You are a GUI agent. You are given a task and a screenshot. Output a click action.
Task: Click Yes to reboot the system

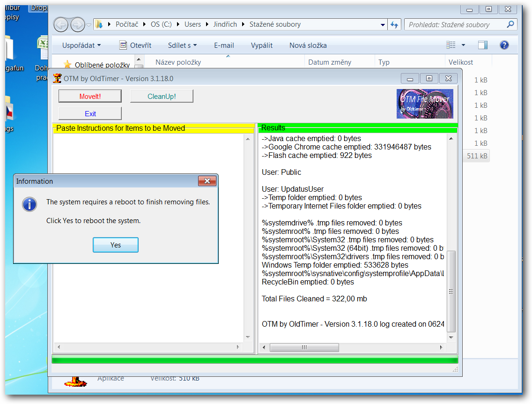click(115, 245)
